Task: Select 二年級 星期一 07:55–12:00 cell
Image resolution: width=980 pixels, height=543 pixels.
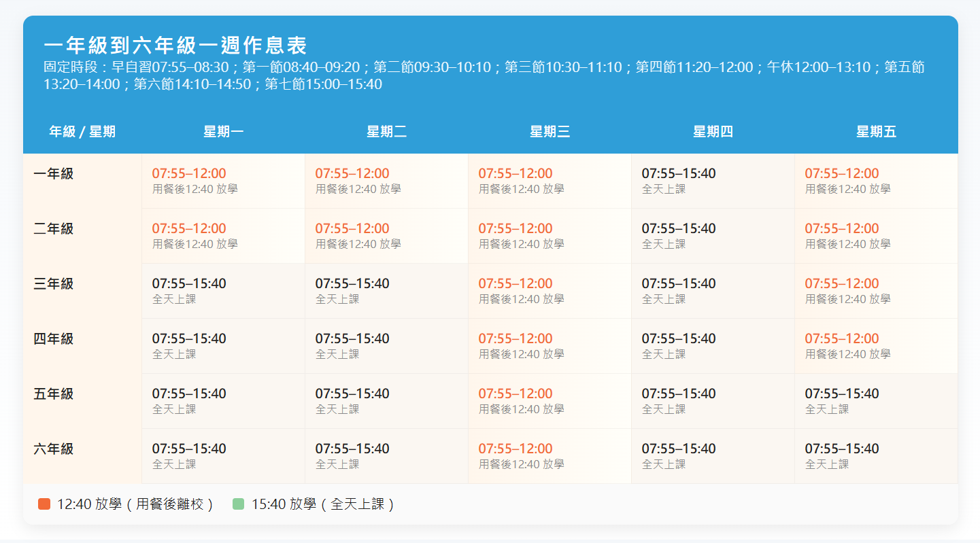Action: pyautogui.click(x=223, y=236)
